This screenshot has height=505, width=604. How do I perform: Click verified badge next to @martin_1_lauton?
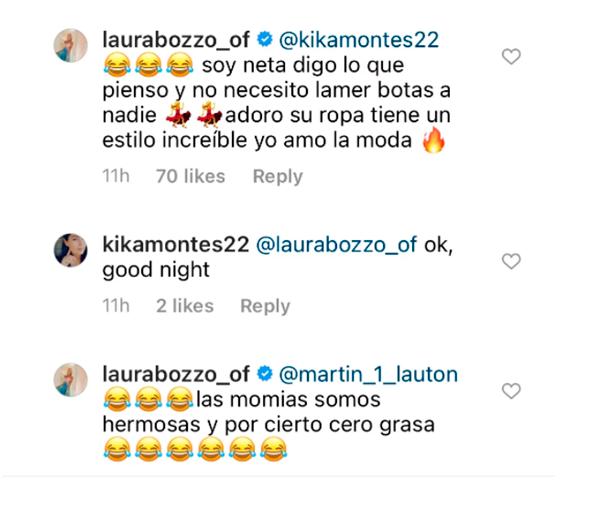coord(265,374)
